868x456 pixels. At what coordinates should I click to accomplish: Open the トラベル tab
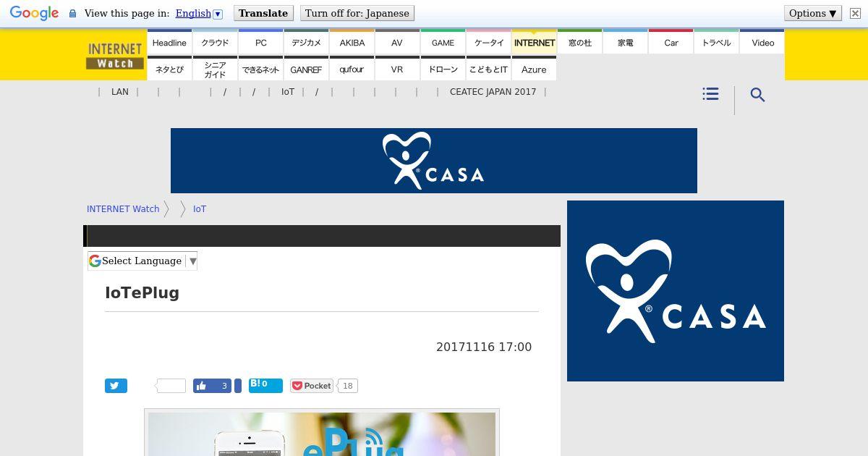click(x=716, y=42)
